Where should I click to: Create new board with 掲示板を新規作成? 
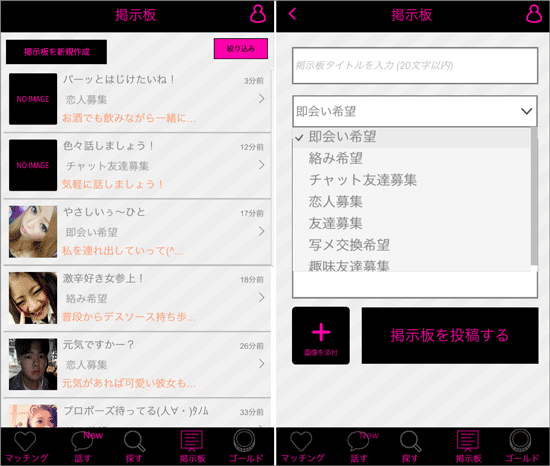tap(56, 52)
